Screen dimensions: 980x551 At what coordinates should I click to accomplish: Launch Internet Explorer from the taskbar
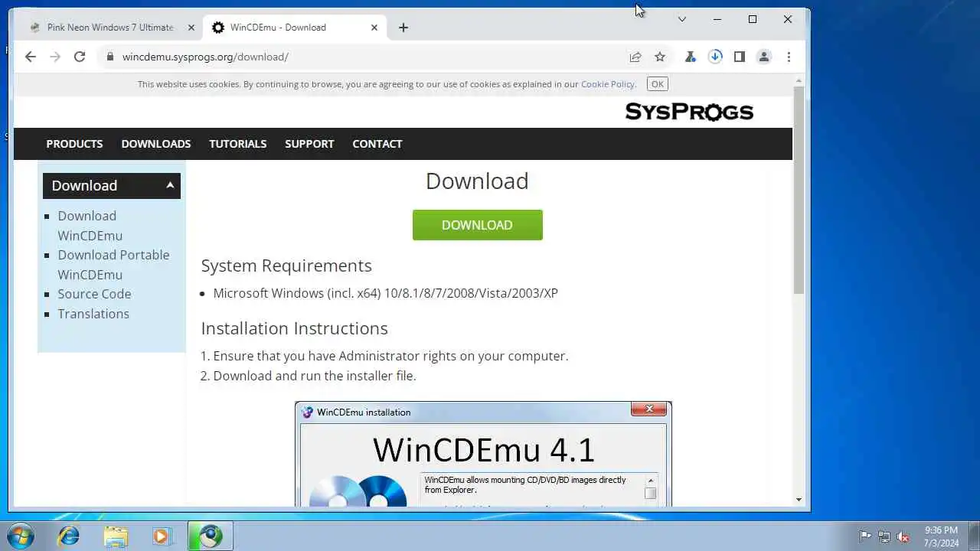pyautogui.click(x=68, y=536)
